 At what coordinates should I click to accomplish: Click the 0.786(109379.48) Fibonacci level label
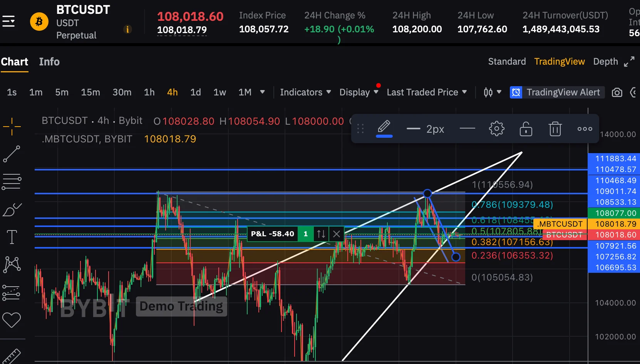pyautogui.click(x=512, y=205)
